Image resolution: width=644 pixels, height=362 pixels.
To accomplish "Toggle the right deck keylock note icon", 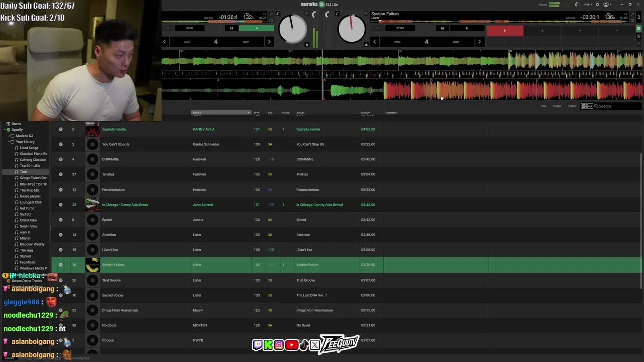I will [x=337, y=14].
